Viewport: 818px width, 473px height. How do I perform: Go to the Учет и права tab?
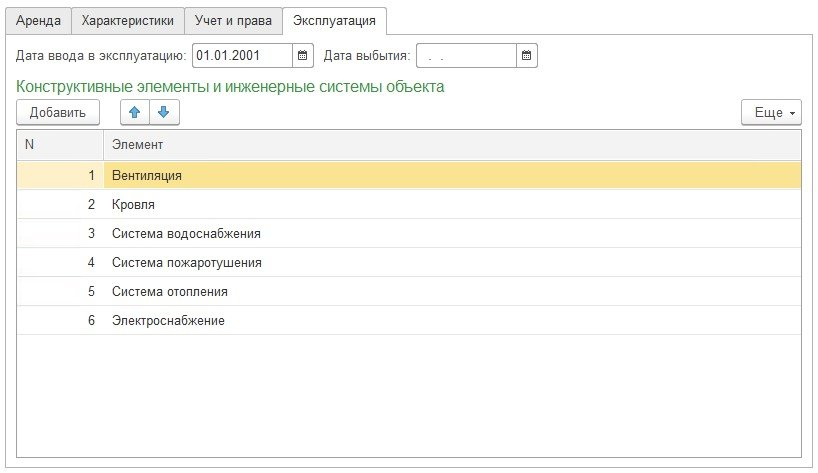click(232, 20)
